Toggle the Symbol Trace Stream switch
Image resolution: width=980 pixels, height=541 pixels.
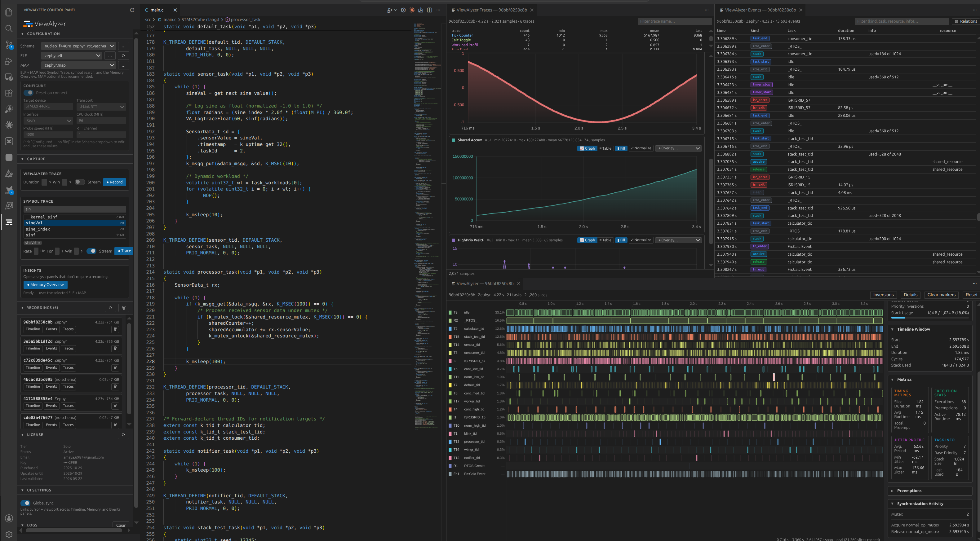[x=91, y=251]
